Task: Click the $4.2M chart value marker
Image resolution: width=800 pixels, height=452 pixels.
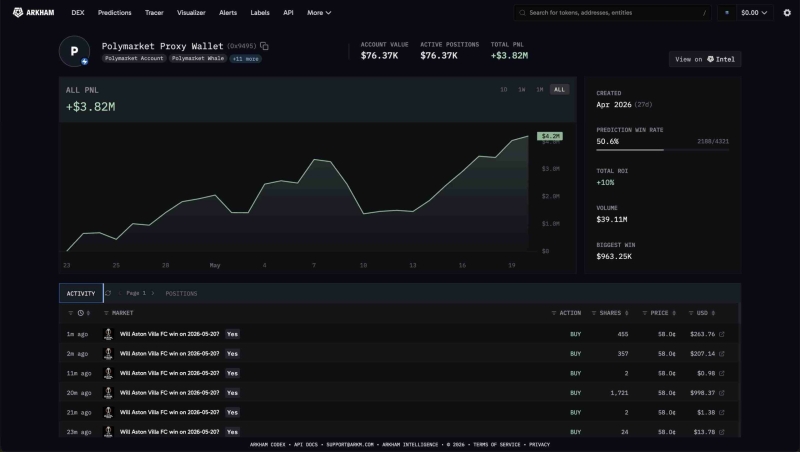Action: (x=549, y=136)
